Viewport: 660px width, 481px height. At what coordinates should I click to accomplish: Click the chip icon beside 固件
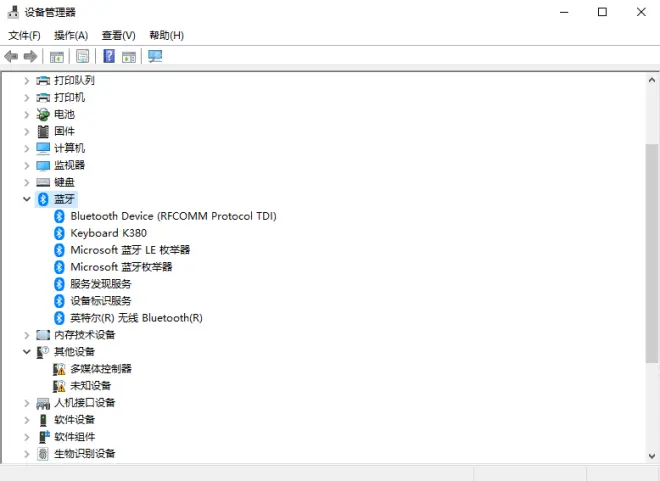pos(43,131)
